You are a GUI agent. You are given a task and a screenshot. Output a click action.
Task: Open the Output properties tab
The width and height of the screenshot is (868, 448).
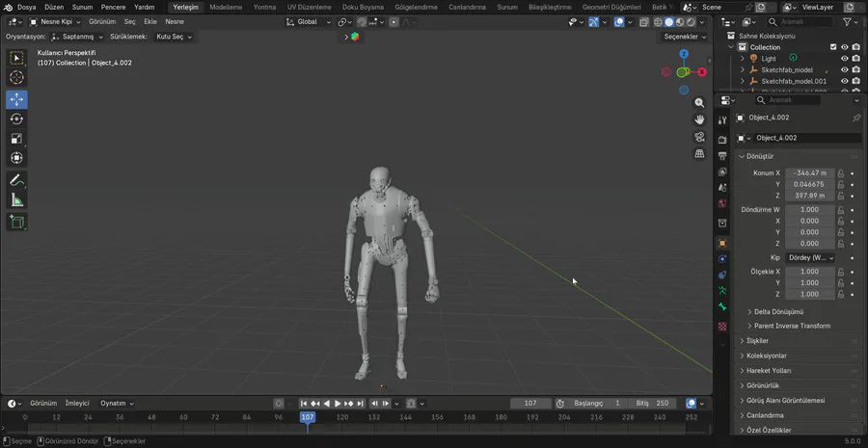721,156
